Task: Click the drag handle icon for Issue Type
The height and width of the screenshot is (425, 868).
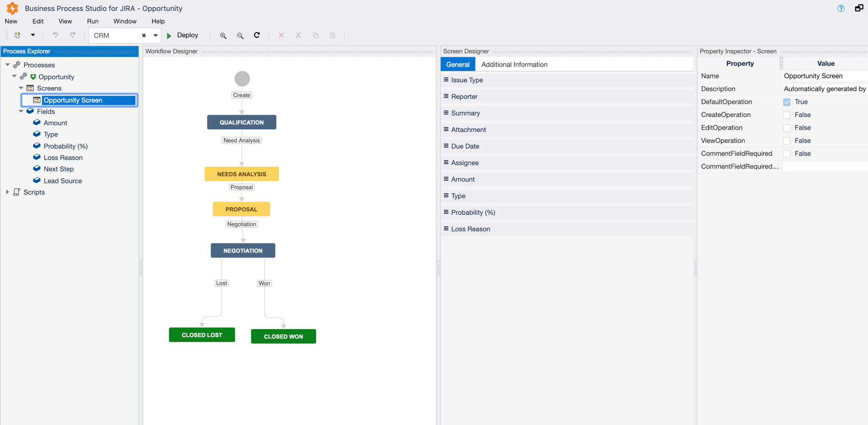Action: [x=446, y=80]
